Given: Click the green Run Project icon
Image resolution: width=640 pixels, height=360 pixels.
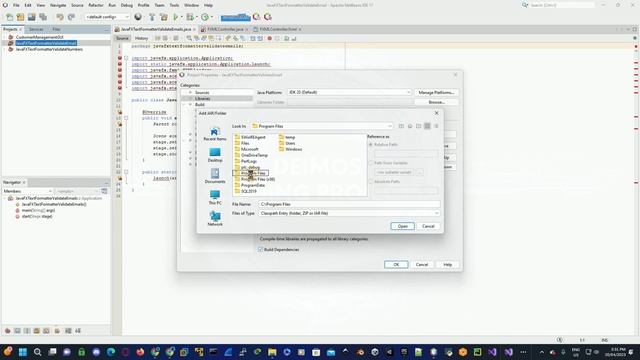Looking at the screenshot, I should pos(176,17).
